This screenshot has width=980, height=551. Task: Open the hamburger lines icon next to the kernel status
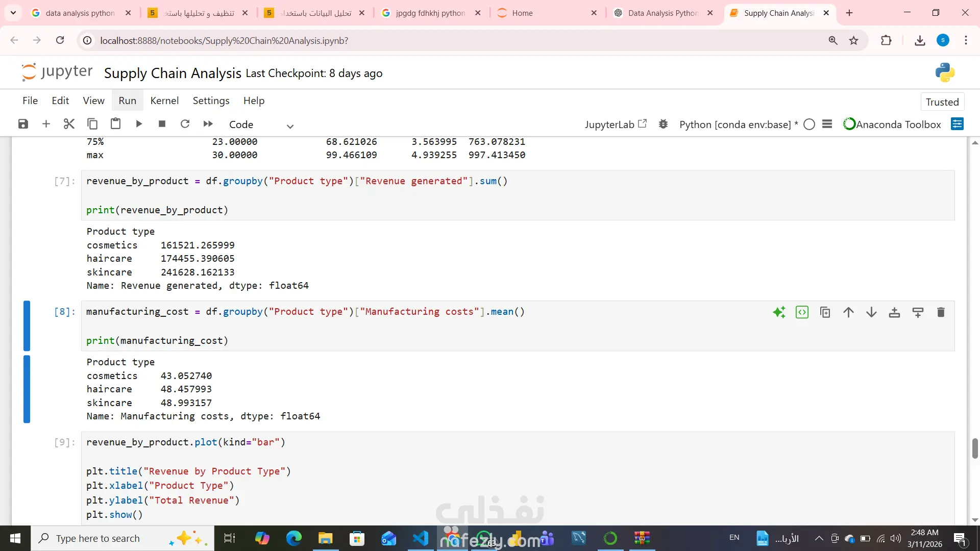(827, 124)
